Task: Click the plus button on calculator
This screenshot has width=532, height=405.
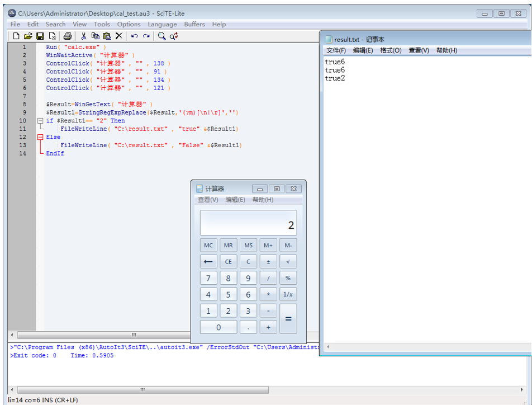Action: point(268,327)
